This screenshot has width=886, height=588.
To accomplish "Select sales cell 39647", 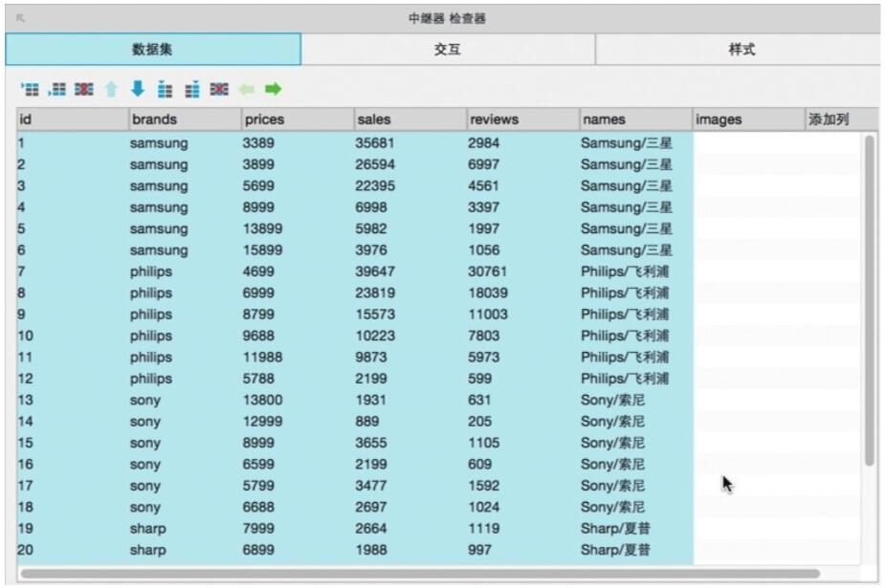I will pyautogui.click(x=375, y=272).
